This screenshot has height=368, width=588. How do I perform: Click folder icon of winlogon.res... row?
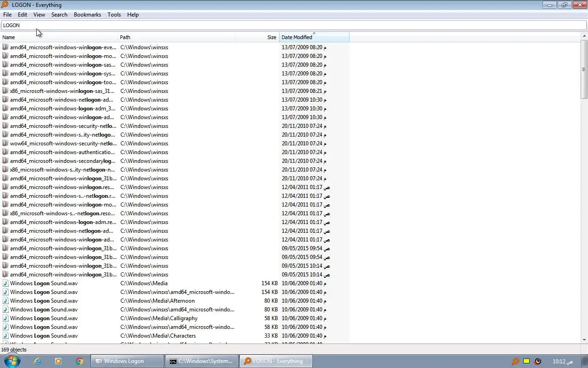pos(6,187)
